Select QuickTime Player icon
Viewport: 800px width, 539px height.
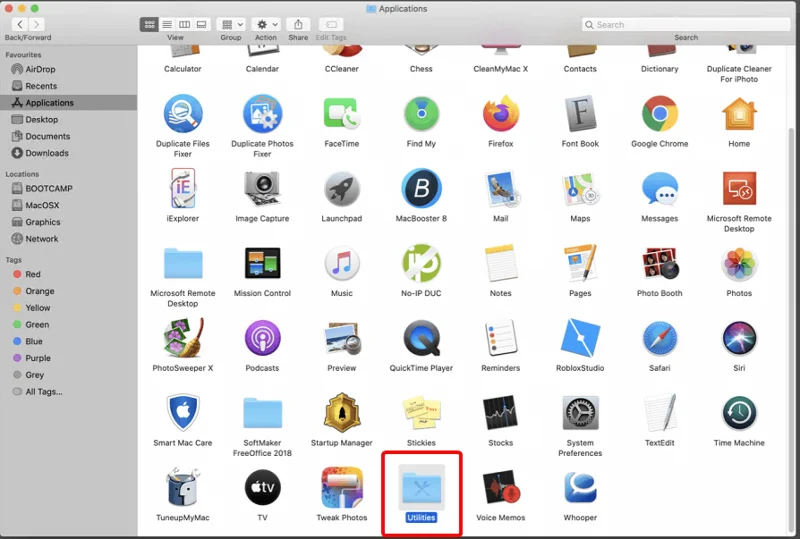pyautogui.click(x=421, y=337)
